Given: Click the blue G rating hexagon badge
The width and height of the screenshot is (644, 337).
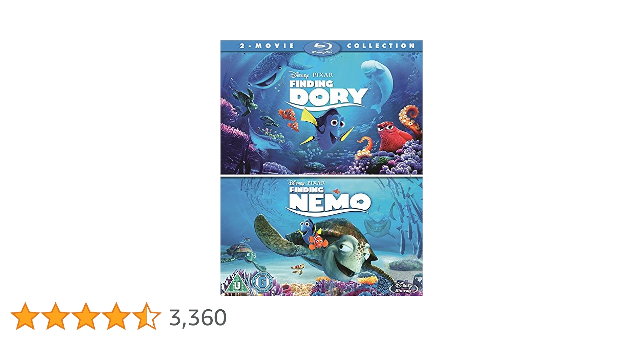Looking at the screenshot, I should click(x=262, y=282).
